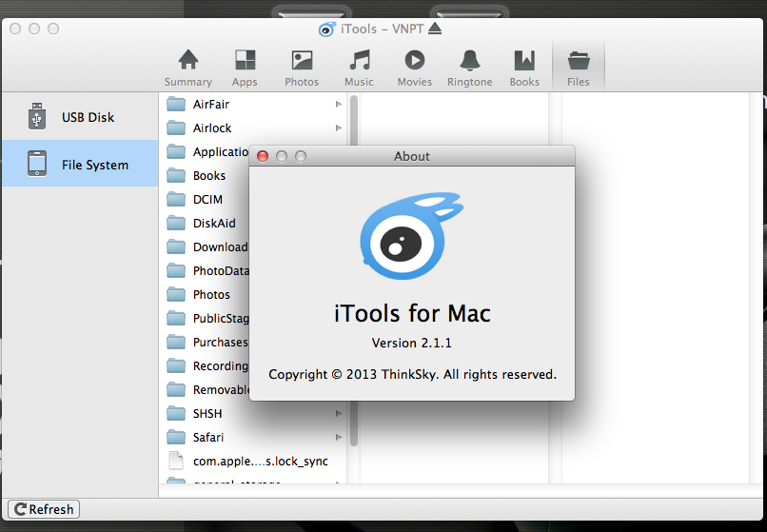The image size is (767, 532).
Task: Close the About dialog
Action: [263, 156]
